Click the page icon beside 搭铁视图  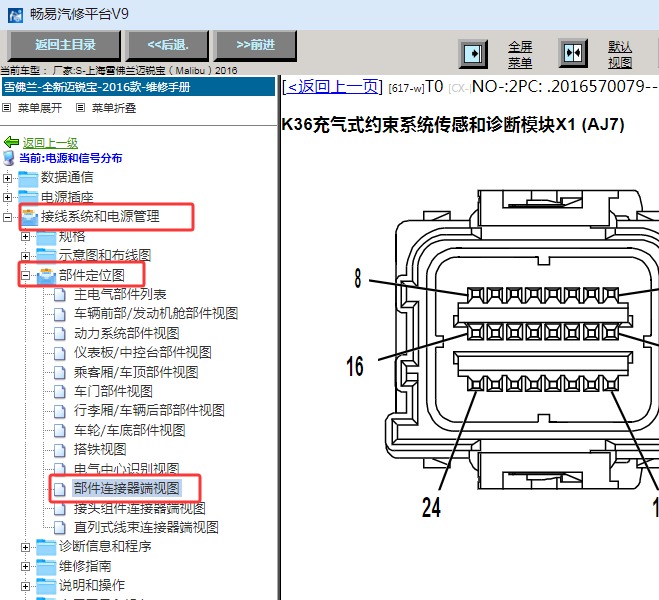point(60,450)
